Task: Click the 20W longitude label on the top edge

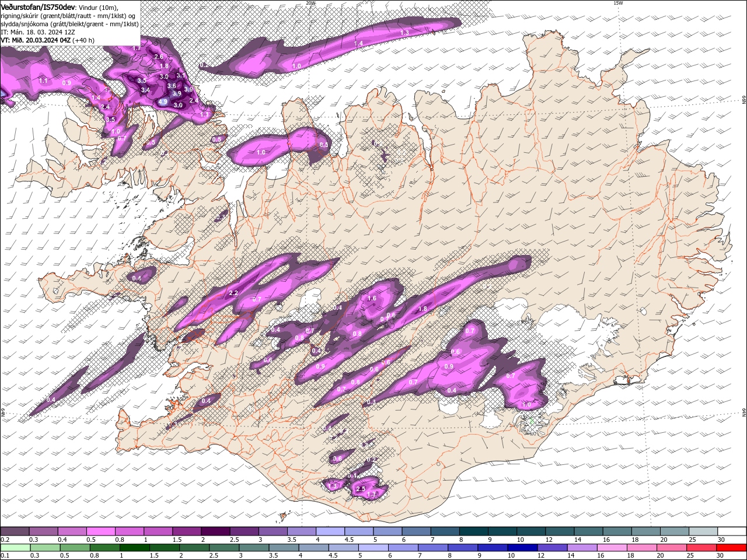Action: pyautogui.click(x=310, y=3)
